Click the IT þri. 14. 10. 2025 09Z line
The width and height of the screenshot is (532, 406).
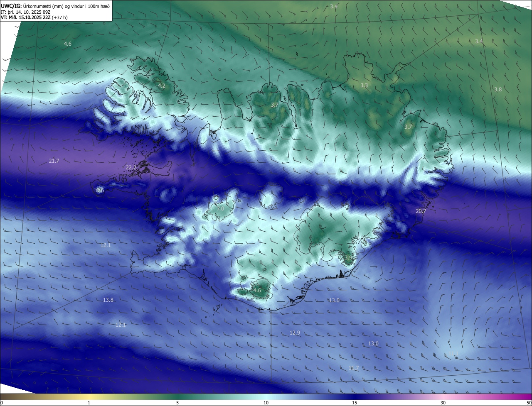click(26, 12)
